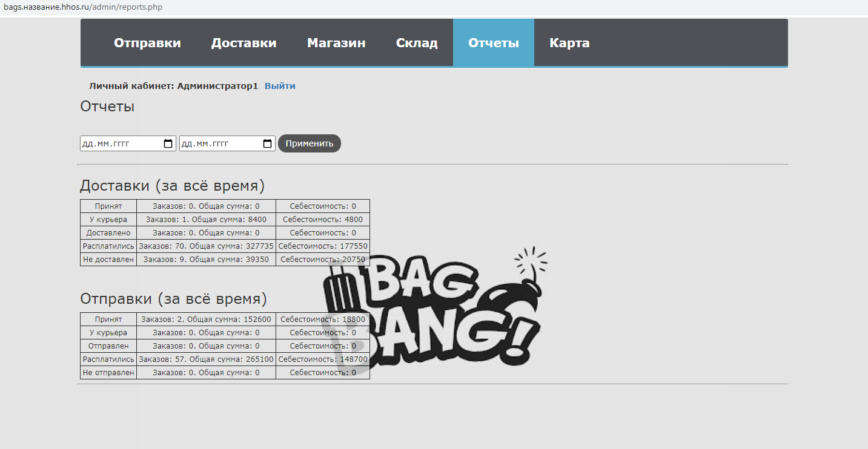Screen dimensions: 868x449
Task: Click cell "Заказов: 1. Общая сумма: 8400"
Action: (x=206, y=220)
